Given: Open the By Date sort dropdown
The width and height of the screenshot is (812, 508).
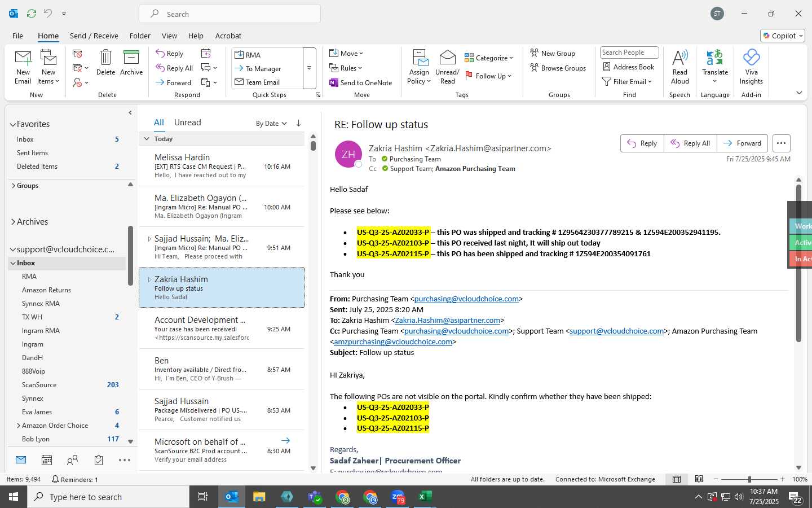Looking at the screenshot, I should tap(271, 124).
